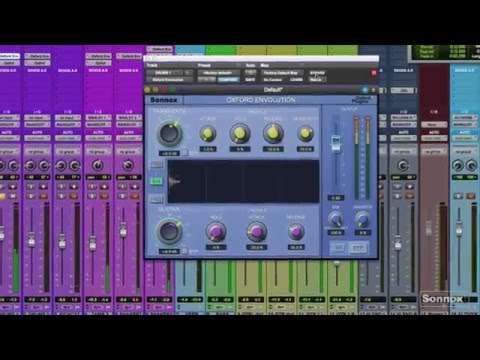
Task: Click left pan knob on rightmost light-blue strip
Action: tap(458, 165)
